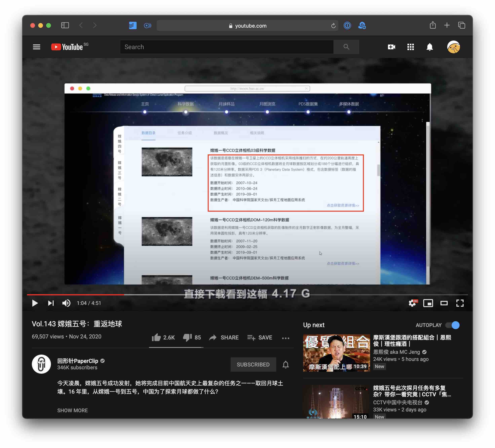Open the blue person extension icon

point(362,25)
